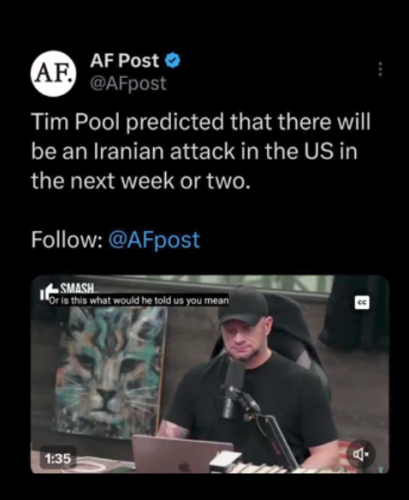409x500 pixels.
Task: Click 'the next week or two.' text line
Action: point(140,181)
